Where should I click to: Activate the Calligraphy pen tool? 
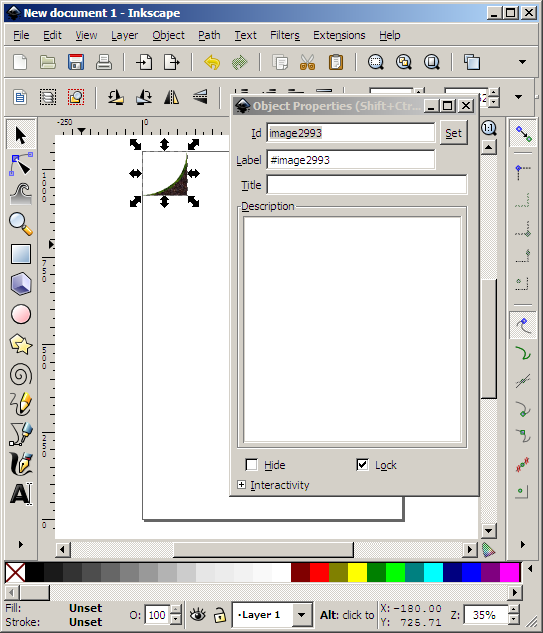(21, 463)
